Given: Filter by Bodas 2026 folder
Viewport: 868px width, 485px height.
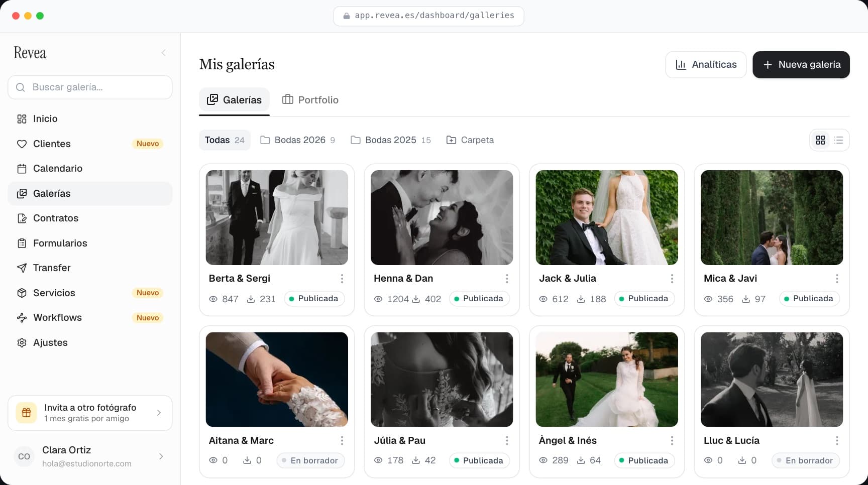Looking at the screenshot, I should (297, 140).
